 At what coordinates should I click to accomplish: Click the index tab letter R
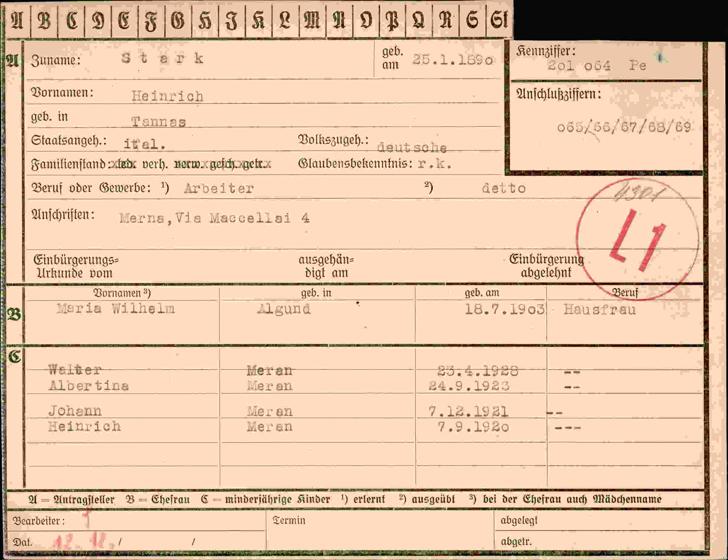point(445,21)
